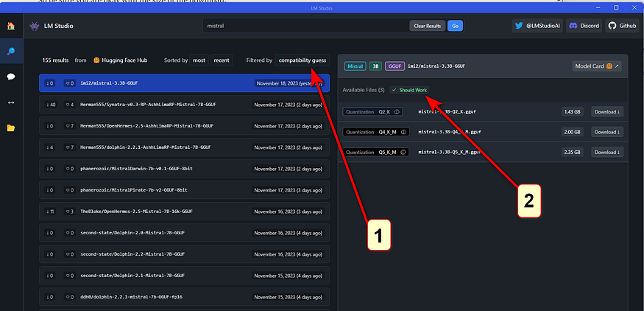Open the Local Server arrows icon

coord(11,102)
